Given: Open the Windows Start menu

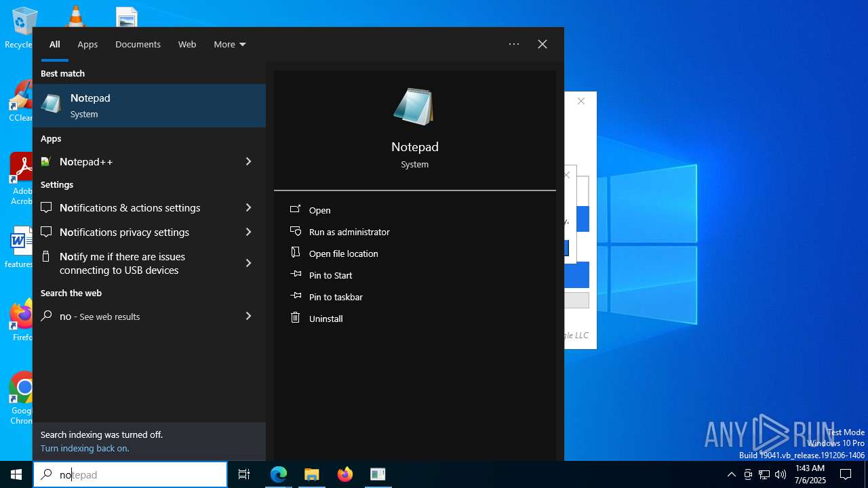Looking at the screenshot, I should 16,474.
